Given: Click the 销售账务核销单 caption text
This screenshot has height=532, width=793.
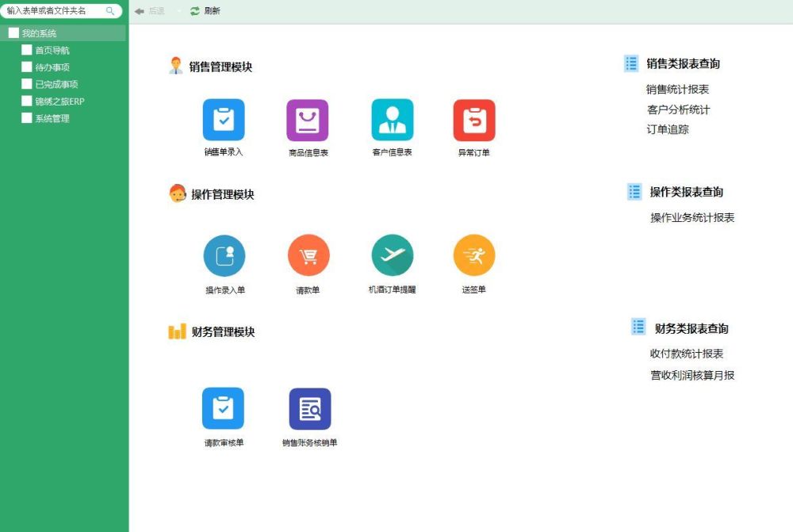Looking at the screenshot, I should click(309, 442).
